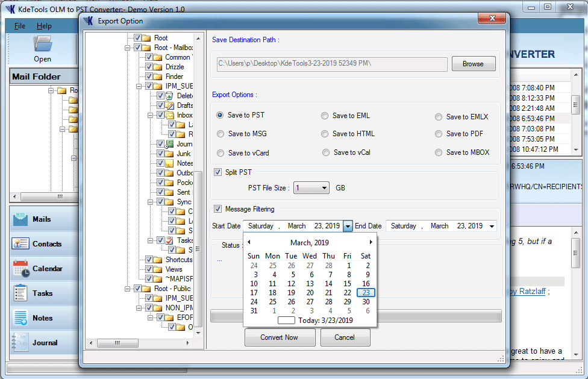Toggle the Start Date calendar dropdown arrow
The height and width of the screenshot is (379, 588).
click(x=348, y=226)
